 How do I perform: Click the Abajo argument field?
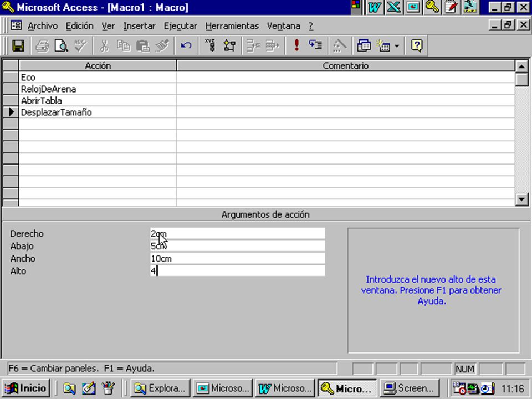[x=238, y=246]
